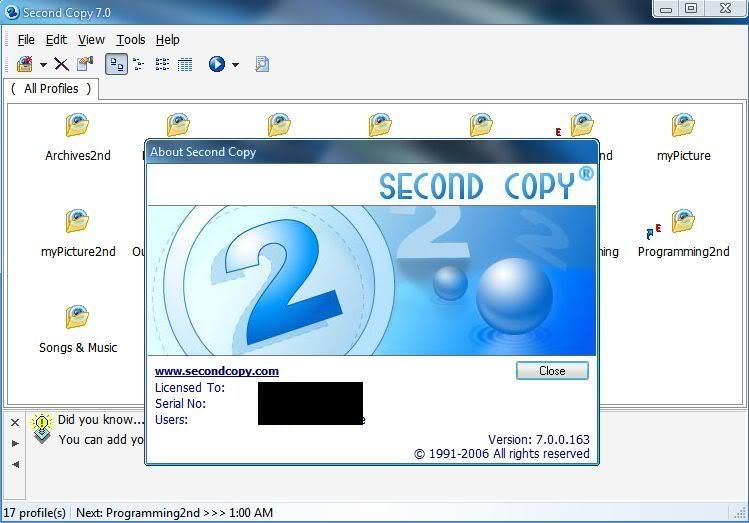The width and height of the screenshot is (749, 523).
Task: Open the Help menu
Action: 168,40
